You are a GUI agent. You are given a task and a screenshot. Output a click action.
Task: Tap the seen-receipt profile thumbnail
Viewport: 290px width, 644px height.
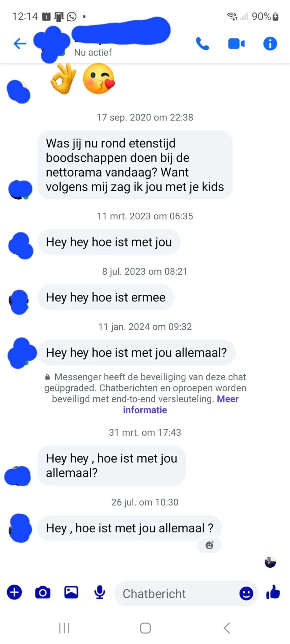[270, 562]
